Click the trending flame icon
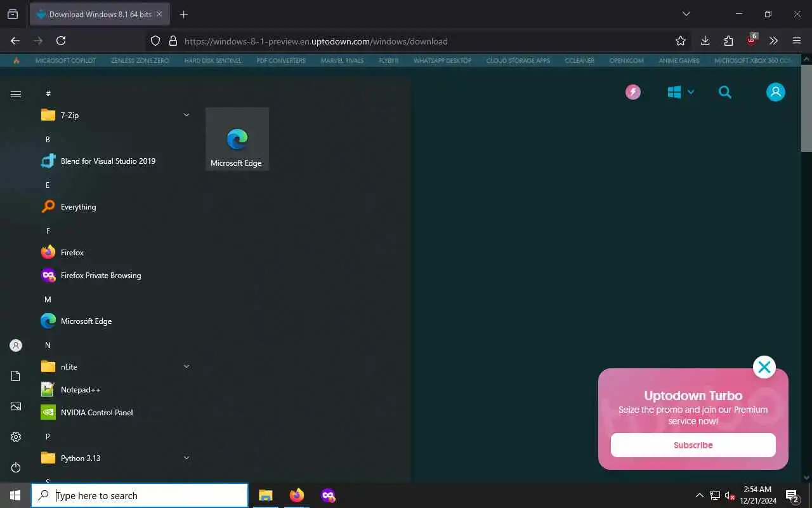The width and height of the screenshot is (812, 508). 16,61
